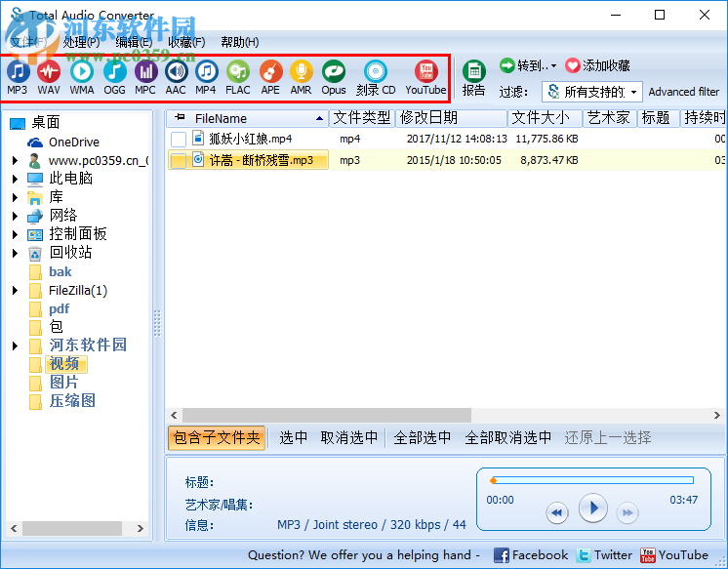Image resolution: width=728 pixels, height=569 pixels.
Task: Click 还原上一选择 button
Action: (608, 437)
